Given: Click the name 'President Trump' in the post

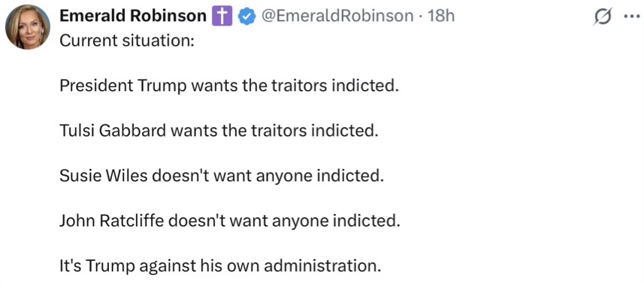Looking at the screenshot, I should 122,86.
